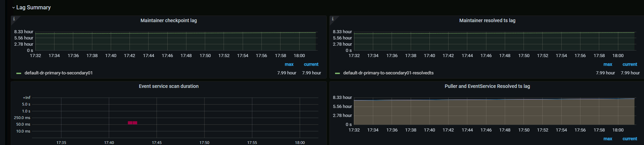The height and width of the screenshot is (145, 644).
Task: Click the 50.0 ms y-axis label
Action: (23, 124)
